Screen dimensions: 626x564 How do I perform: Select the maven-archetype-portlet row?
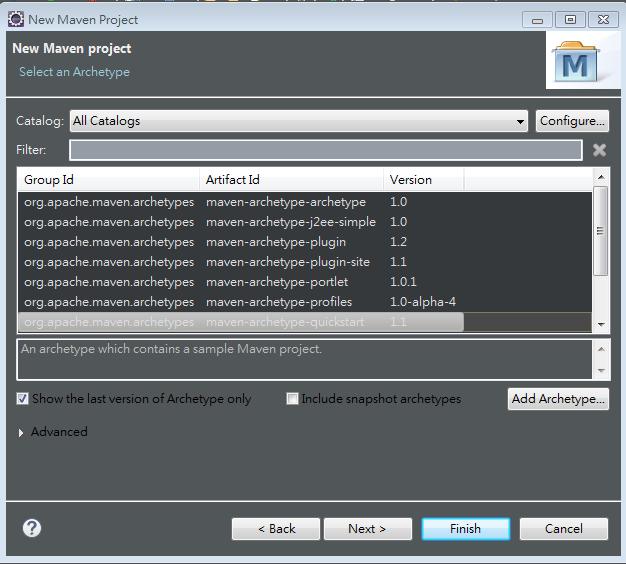pos(305,282)
